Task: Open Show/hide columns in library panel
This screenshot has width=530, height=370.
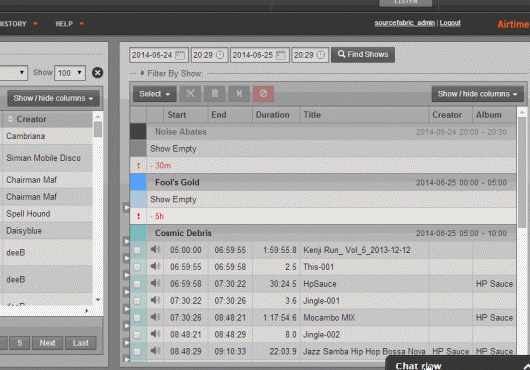Action: [x=53, y=98]
